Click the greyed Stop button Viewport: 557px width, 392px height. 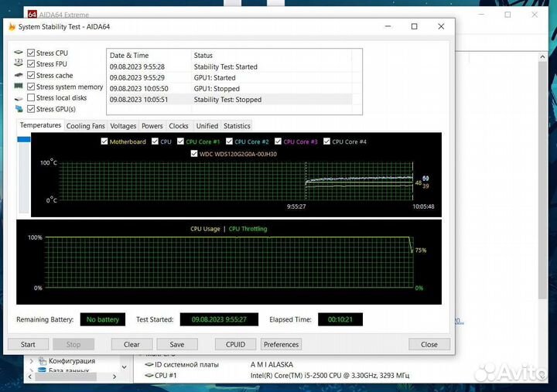point(73,344)
